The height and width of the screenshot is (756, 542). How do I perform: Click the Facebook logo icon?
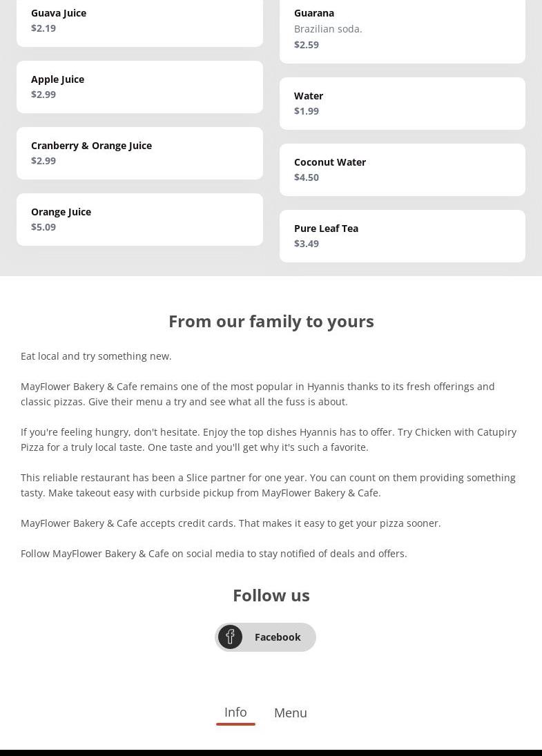click(230, 637)
